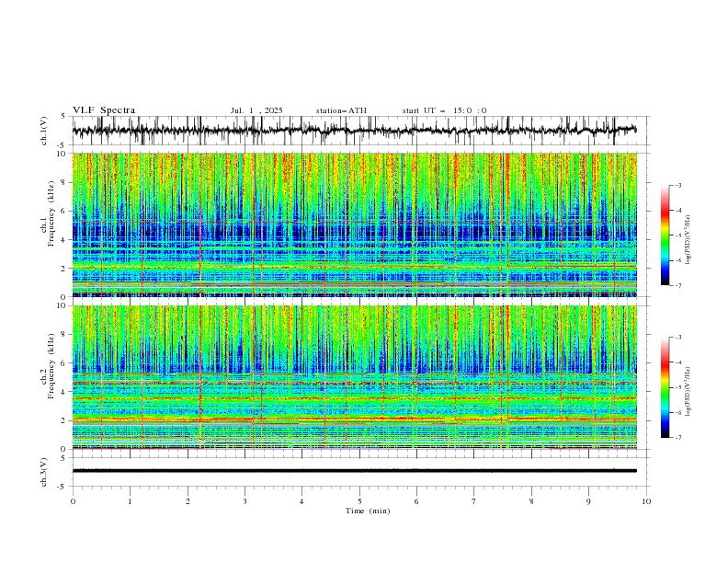728x563 pixels.
Task: Click the upper colorbar label 'log(PSD)(V²/Hz)'
Action: point(688,239)
